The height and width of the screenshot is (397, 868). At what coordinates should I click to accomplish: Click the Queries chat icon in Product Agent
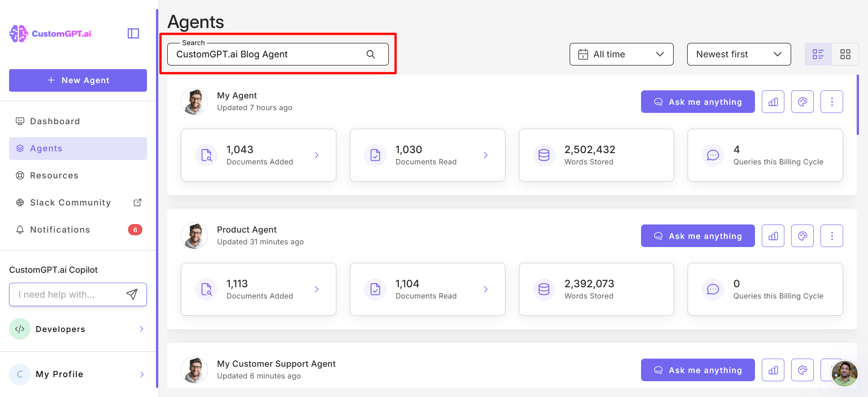713,290
